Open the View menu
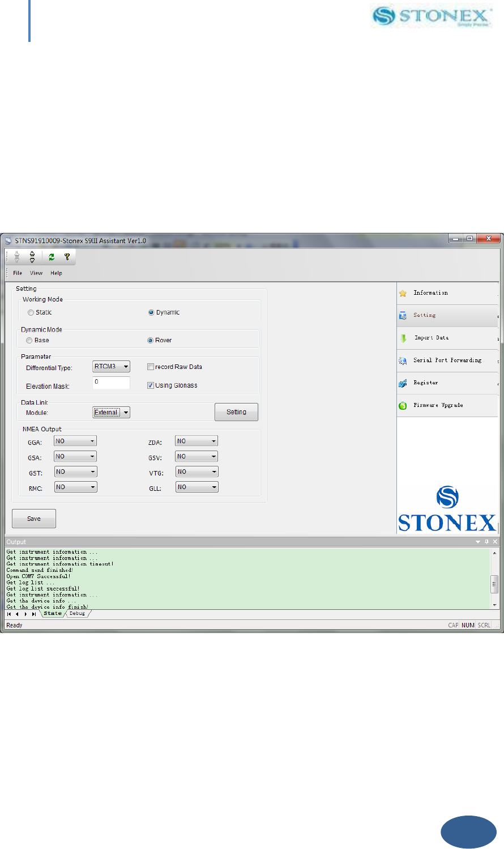The width and height of the screenshot is (504, 849). [36, 273]
